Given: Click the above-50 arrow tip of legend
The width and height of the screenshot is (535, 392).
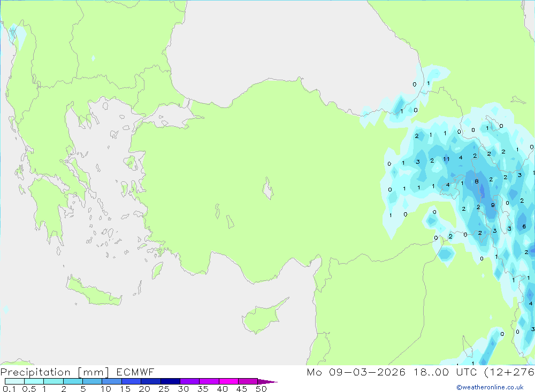Looking at the screenshot, I should pyautogui.click(x=267, y=382).
